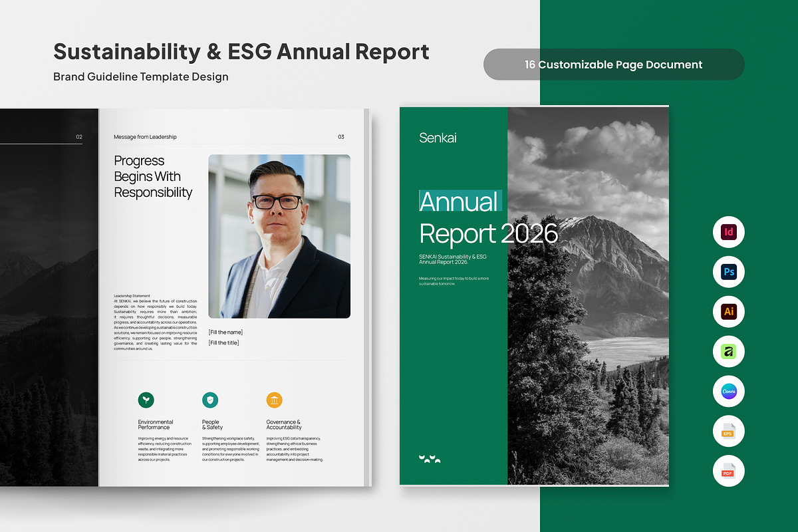Click the page number 02
Screen dimensions: 798x532
[79, 137]
